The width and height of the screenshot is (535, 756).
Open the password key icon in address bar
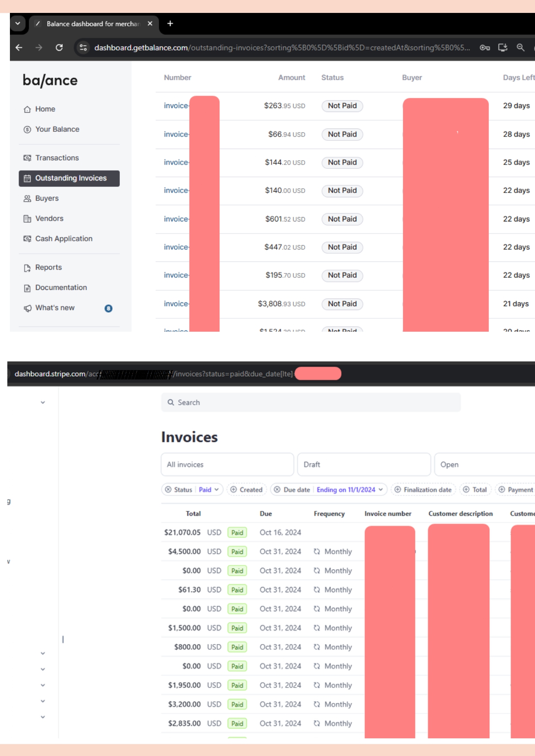point(485,47)
